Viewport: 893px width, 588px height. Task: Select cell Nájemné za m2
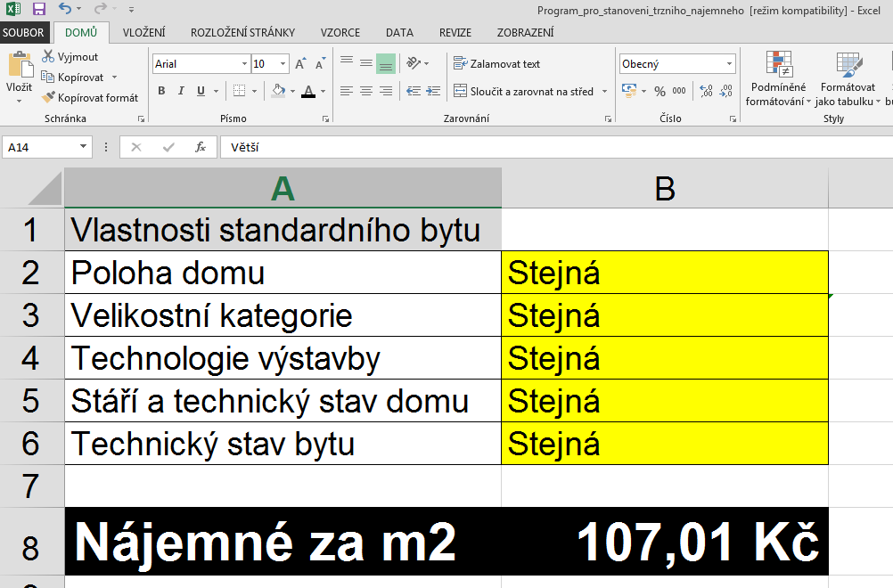[x=283, y=542]
